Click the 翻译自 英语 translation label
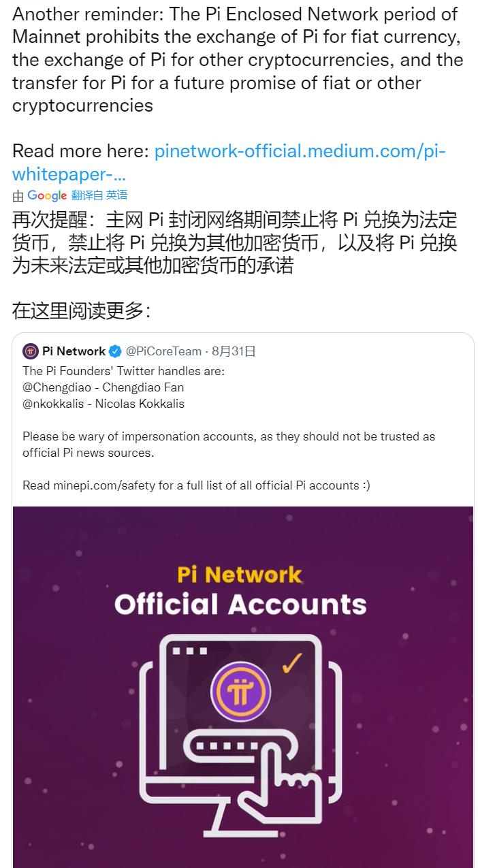 (x=99, y=195)
